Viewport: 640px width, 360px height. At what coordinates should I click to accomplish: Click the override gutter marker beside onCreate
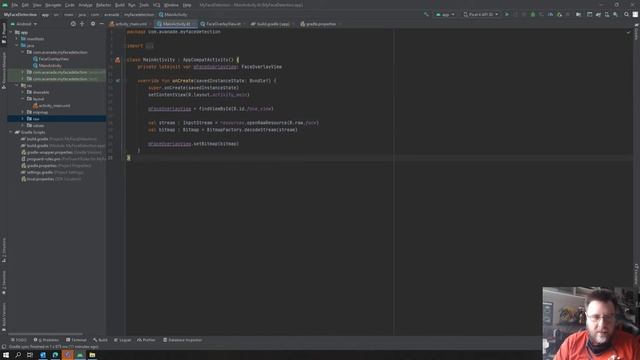coord(118,81)
